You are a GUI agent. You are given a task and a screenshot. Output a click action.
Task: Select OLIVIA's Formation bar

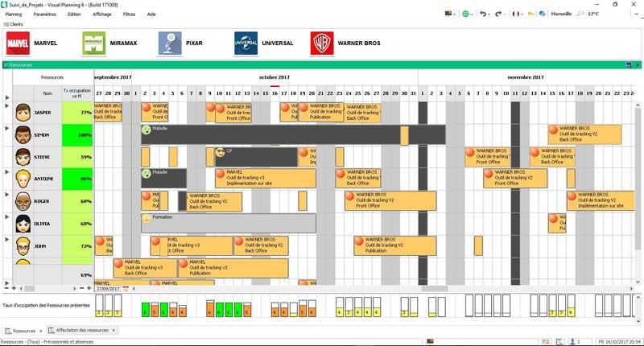[x=229, y=223]
